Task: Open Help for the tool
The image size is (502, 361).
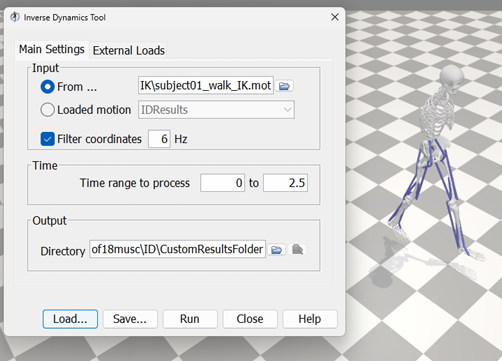Action: (310, 319)
